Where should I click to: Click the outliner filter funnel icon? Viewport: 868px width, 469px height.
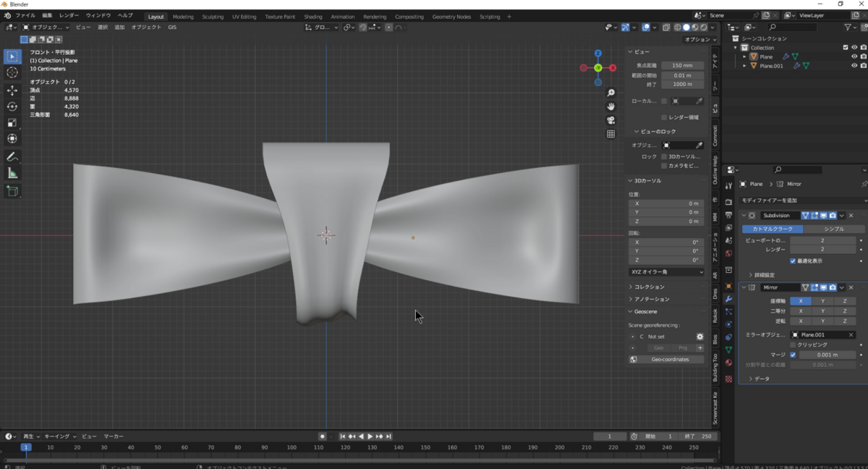click(x=848, y=28)
